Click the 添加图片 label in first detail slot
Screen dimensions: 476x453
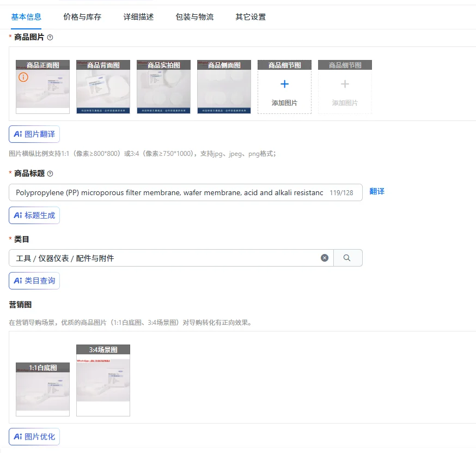(284, 103)
